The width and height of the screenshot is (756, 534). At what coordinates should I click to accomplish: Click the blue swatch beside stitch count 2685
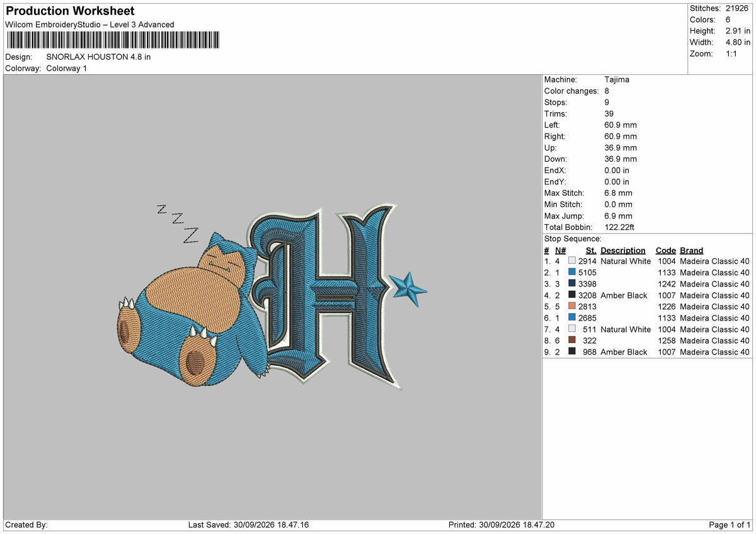point(572,317)
